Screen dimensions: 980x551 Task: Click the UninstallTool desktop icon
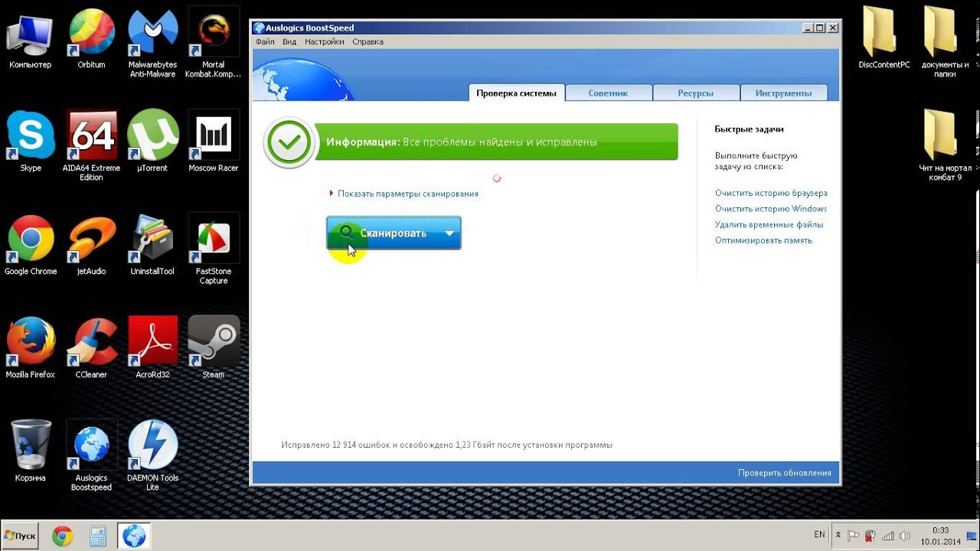pyautogui.click(x=152, y=246)
